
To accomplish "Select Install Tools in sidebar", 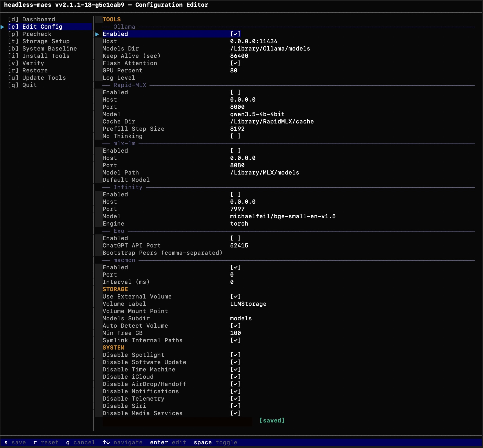I will pos(39,56).
